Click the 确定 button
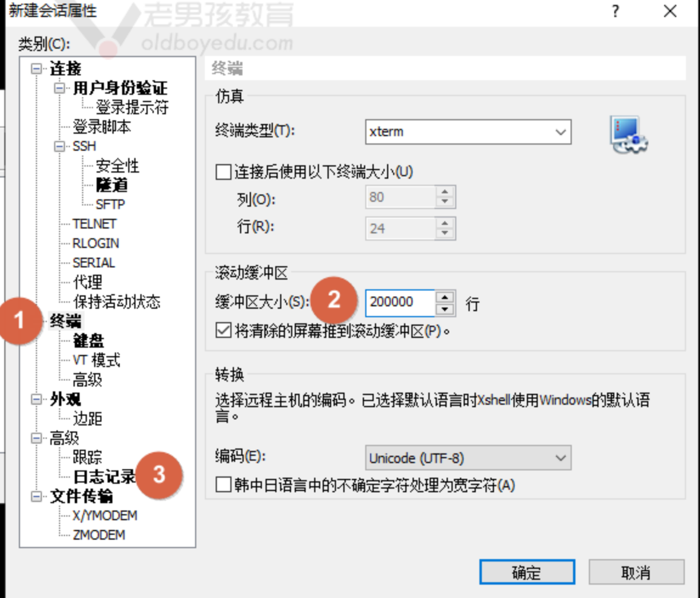700x598 pixels. click(527, 572)
